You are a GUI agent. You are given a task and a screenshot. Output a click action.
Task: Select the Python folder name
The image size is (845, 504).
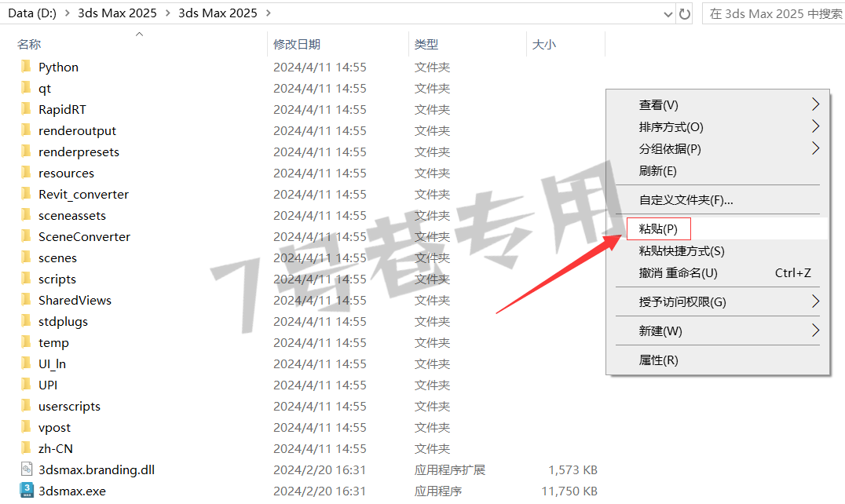58,68
